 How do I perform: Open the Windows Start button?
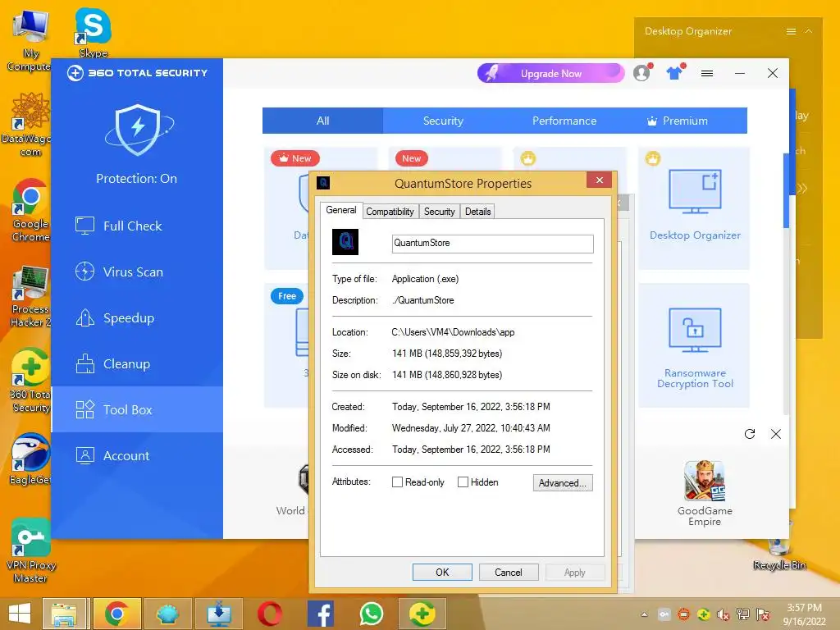[20, 614]
